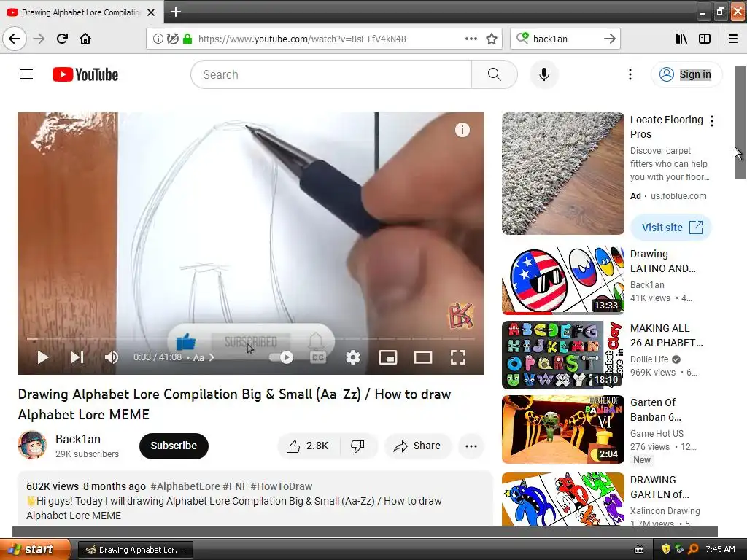
Task: Share this video
Action: point(417,446)
